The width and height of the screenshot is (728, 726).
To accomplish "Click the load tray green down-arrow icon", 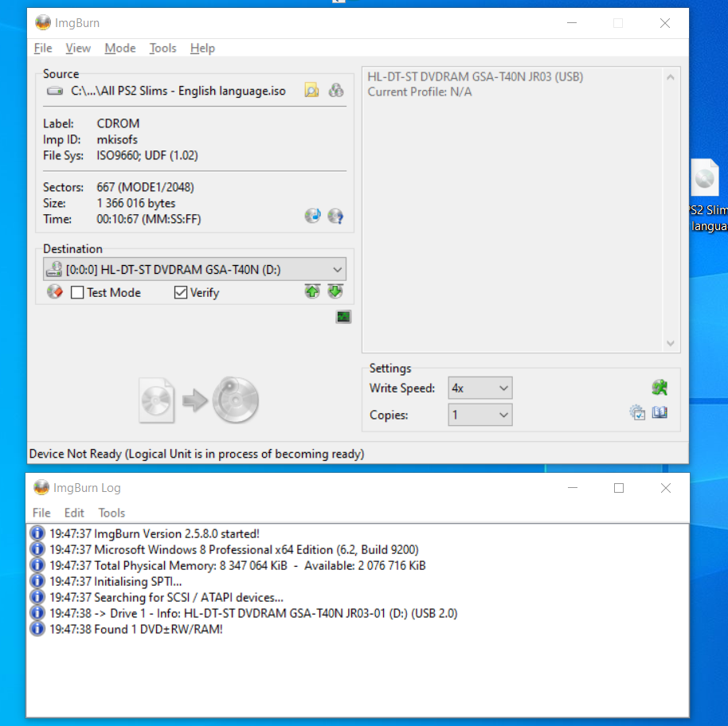I will tap(335, 291).
